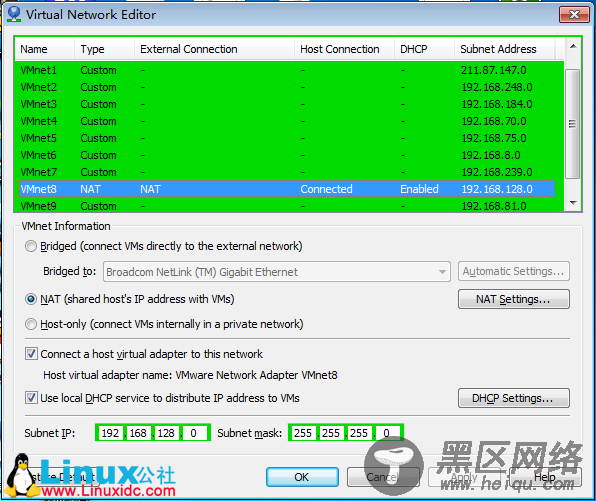Viewport: 596px width, 501px height.
Task: Click subnet address 192.168.248.0
Action: click(x=497, y=87)
